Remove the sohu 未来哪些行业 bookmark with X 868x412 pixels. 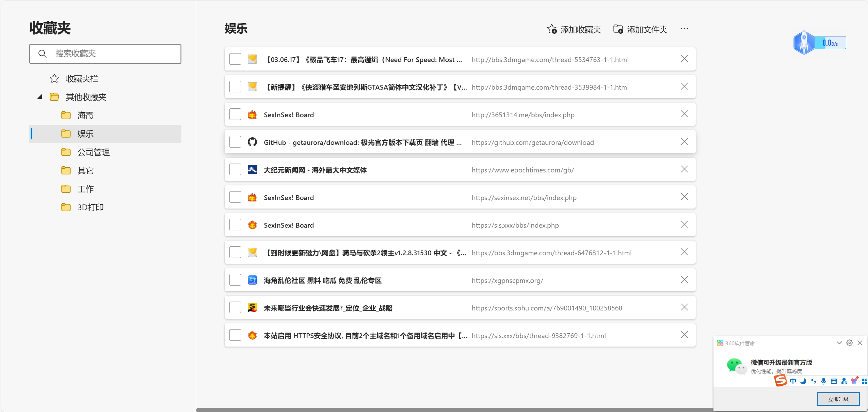click(x=684, y=307)
